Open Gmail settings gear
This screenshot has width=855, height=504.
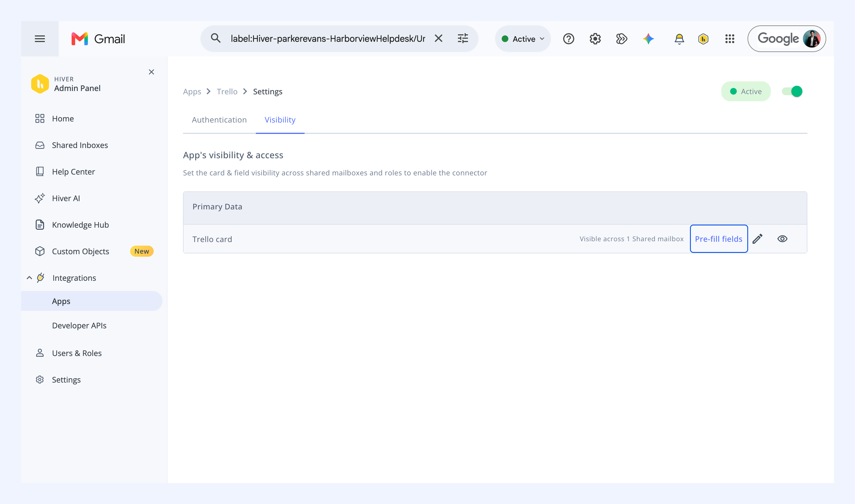pos(595,39)
